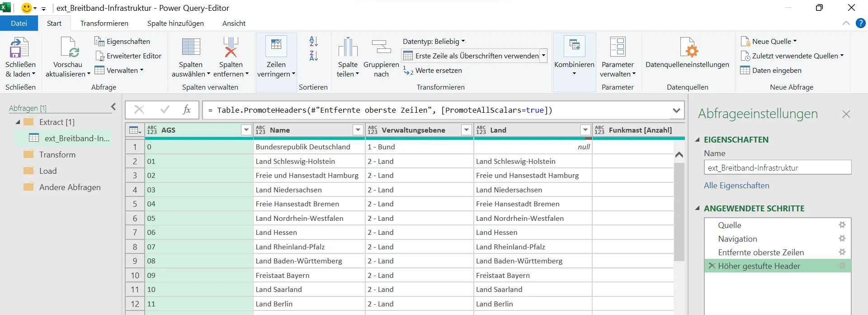The image size is (868, 315).
Task: Open the Datei tab
Action: pos(19,23)
